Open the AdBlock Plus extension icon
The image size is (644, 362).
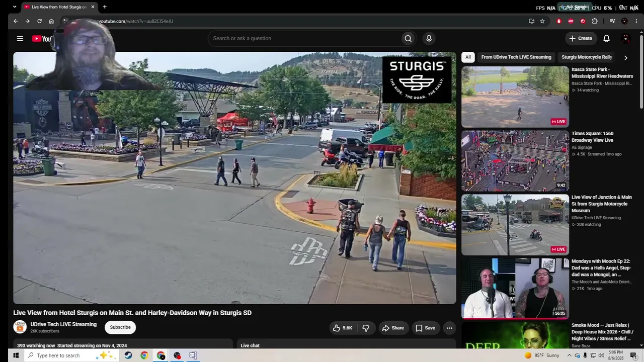[571, 21]
